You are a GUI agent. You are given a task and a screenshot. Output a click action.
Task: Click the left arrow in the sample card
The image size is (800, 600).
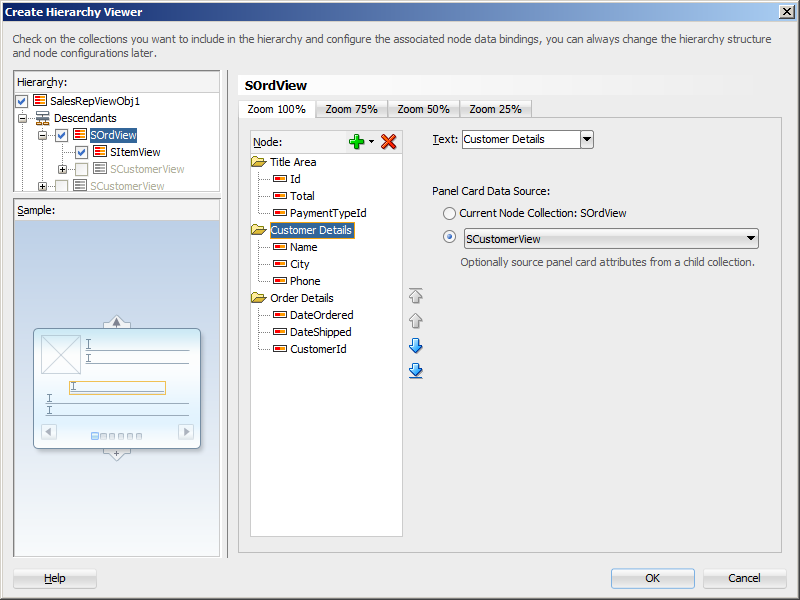click(48, 432)
